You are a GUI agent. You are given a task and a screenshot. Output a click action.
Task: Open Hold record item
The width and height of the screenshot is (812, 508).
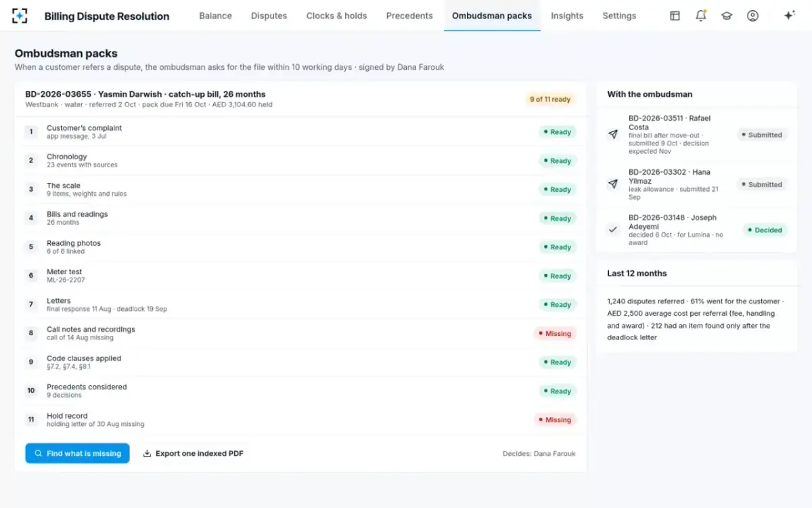(x=300, y=420)
